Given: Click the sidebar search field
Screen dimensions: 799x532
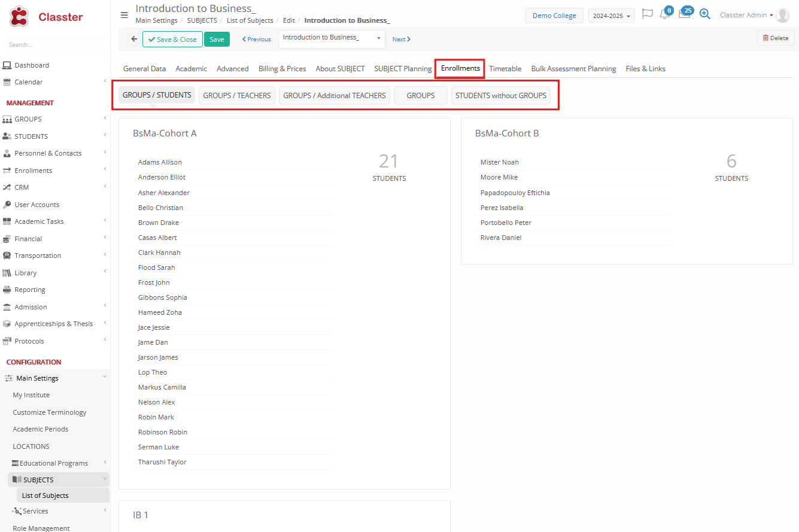Looking at the screenshot, I should (54, 45).
